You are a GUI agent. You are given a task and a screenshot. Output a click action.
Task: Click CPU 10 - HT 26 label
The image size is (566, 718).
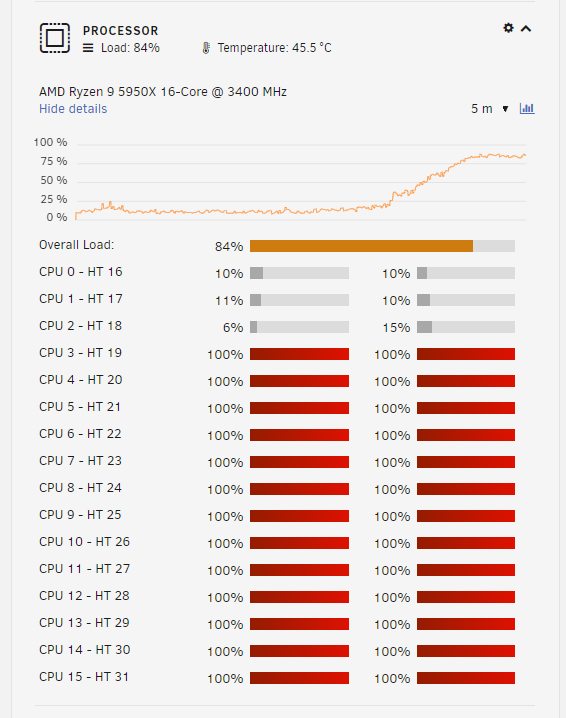click(x=84, y=542)
